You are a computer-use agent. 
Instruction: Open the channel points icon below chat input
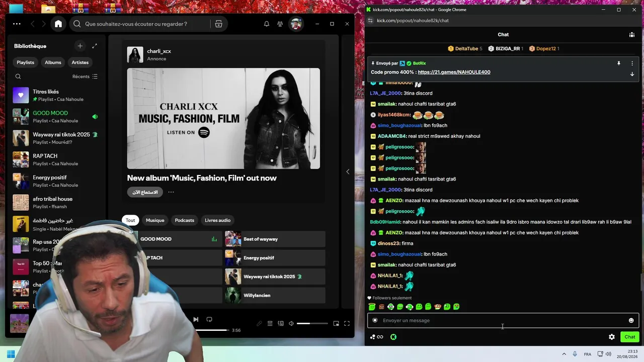coord(376,337)
